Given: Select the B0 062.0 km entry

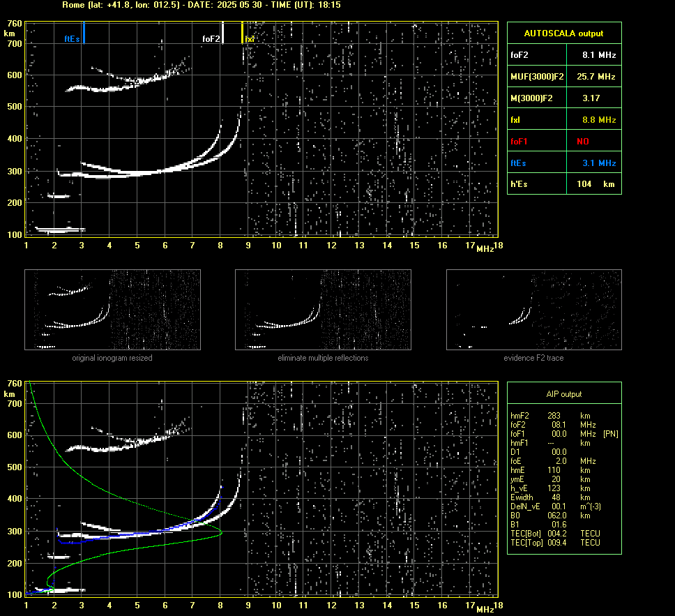Looking at the screenshot, I should pos(550,516).
